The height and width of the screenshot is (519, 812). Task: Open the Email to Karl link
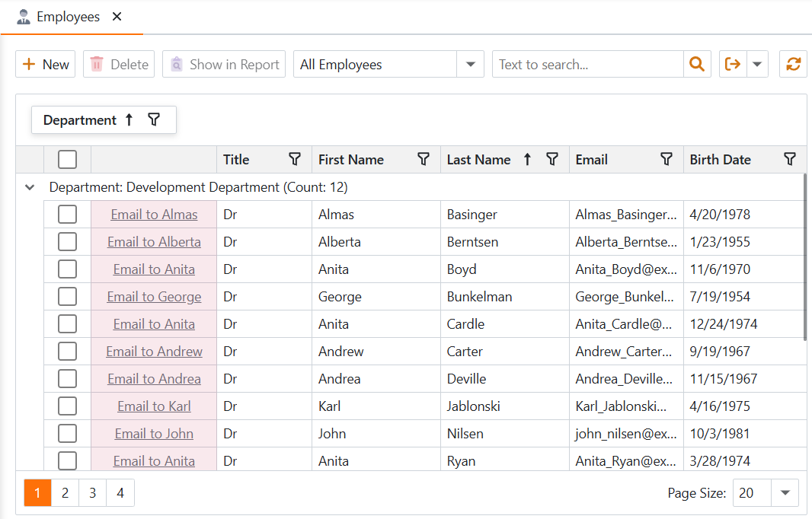pos(154,406)
